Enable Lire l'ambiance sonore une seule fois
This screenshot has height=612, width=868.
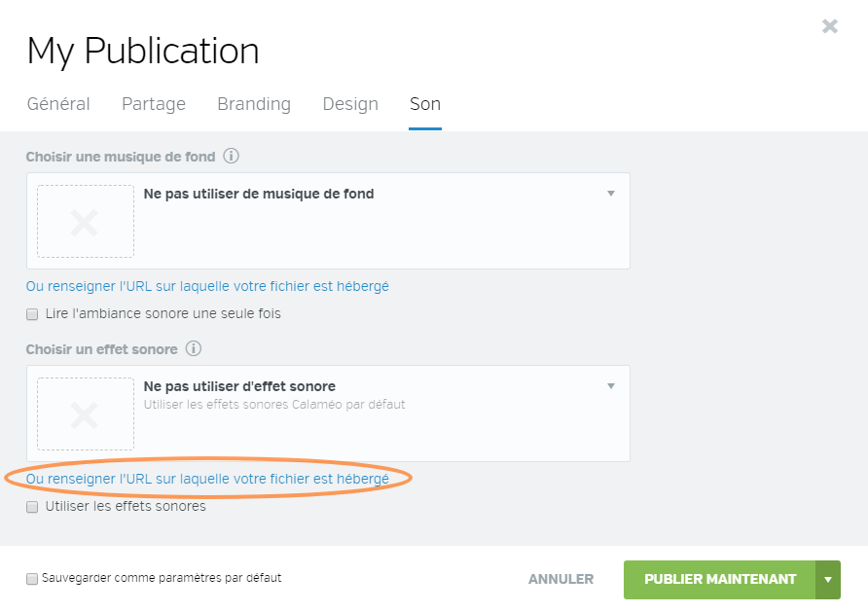click(x=32, y=314)
